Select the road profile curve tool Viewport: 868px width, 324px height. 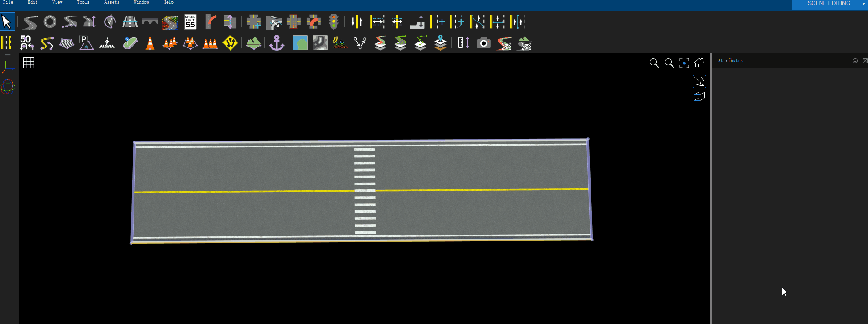tap(70, 22)
